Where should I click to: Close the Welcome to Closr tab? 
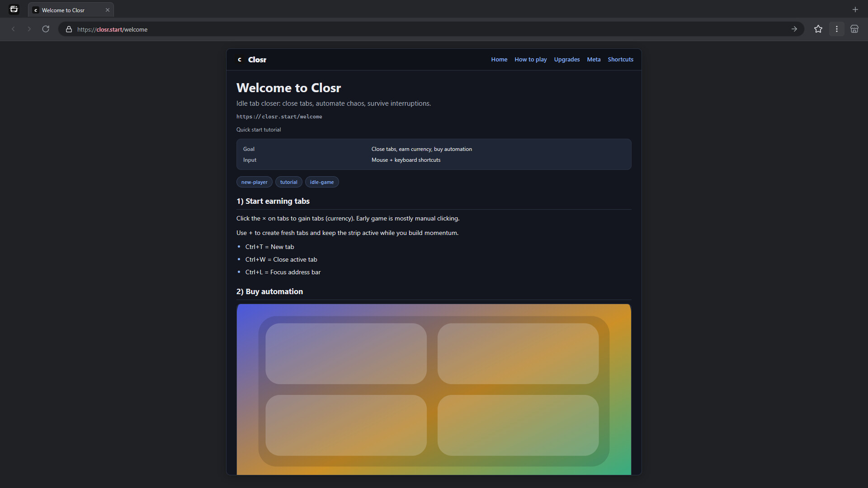coord(108,10)
